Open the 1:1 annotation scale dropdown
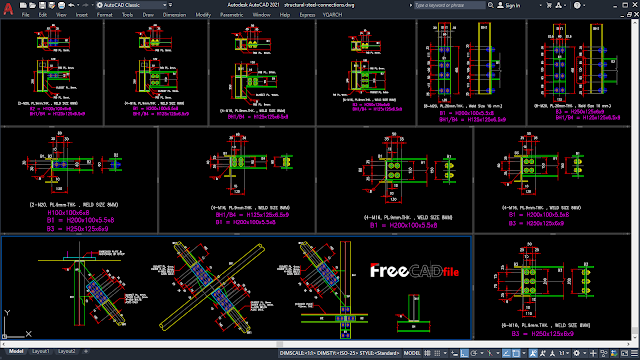This screenshot has height=360, width=640. tap(564, 353)
